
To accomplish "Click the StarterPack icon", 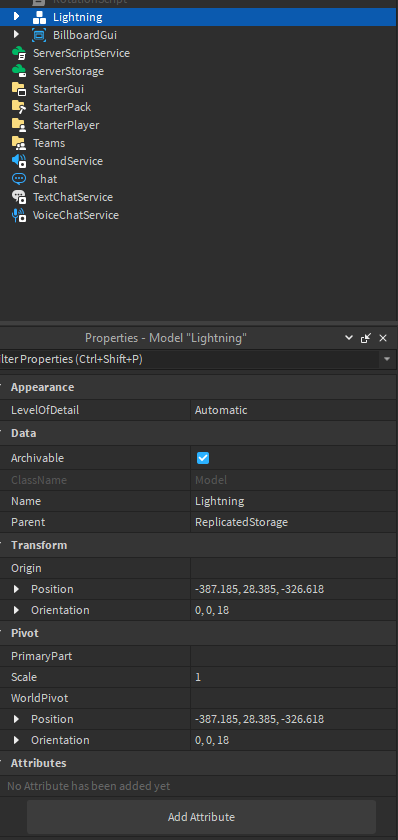I will pyautogui.click(x=19, y=107).
